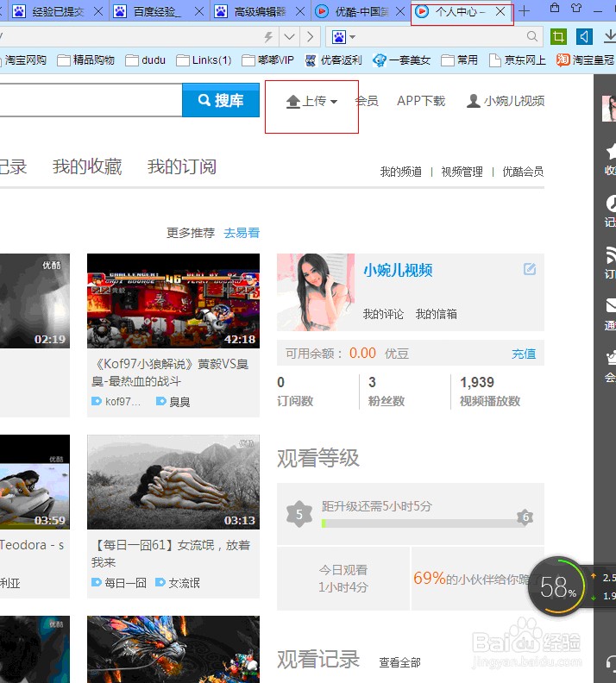Click the 女流氓 tag
This screenshot has width=616, height=683.
(x=178, y=583)
